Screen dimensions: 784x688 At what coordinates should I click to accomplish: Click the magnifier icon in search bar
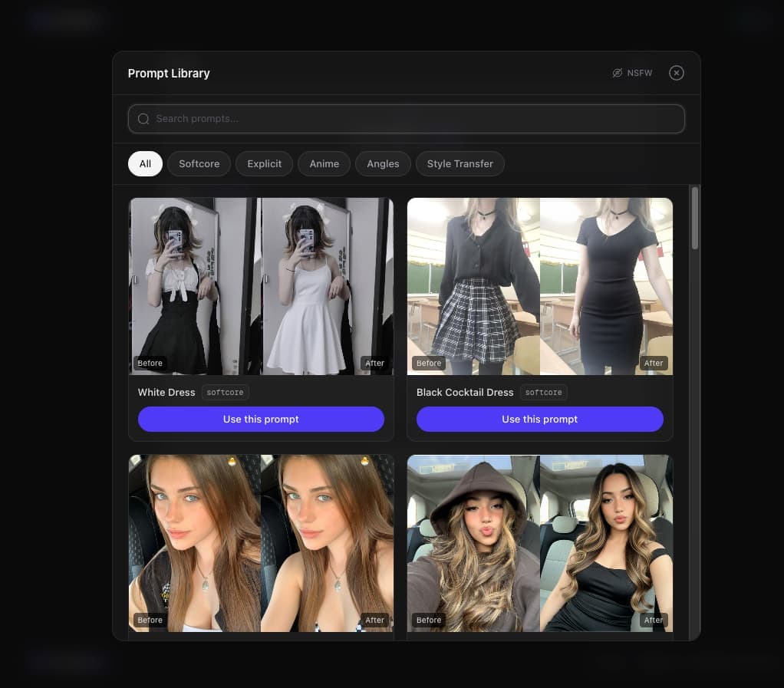tap(143, 119)
